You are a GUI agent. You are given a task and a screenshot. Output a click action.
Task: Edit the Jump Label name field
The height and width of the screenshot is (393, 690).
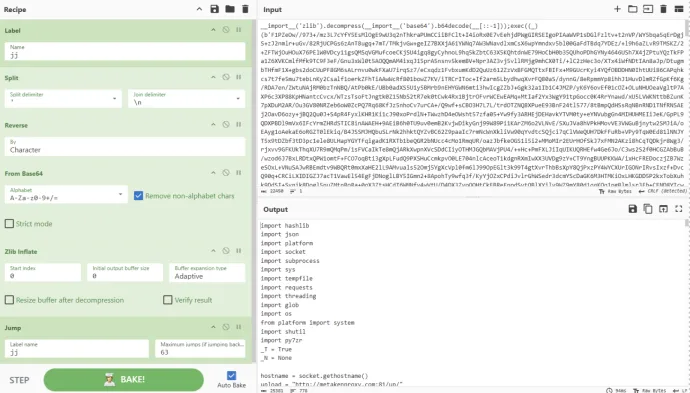point(77,349)
